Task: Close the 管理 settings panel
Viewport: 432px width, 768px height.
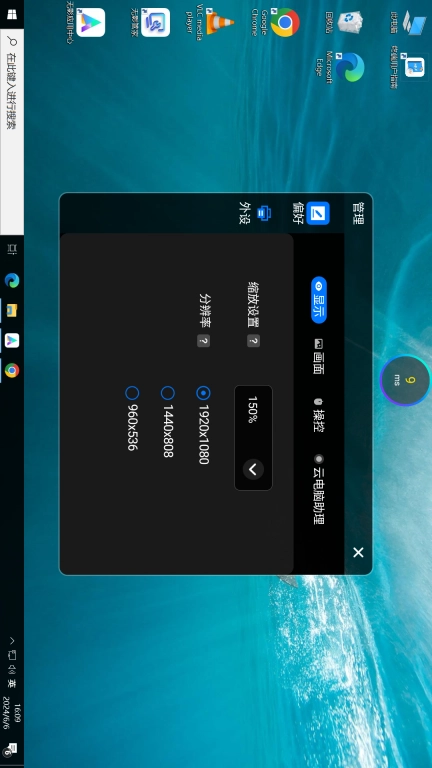Action: [x=358, y=552]
